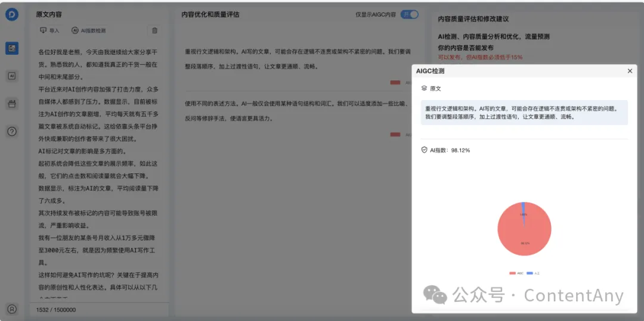Screen dimensions: 644x321
Task: Click the shield icon beside AI指数
Action: (424, 150)
